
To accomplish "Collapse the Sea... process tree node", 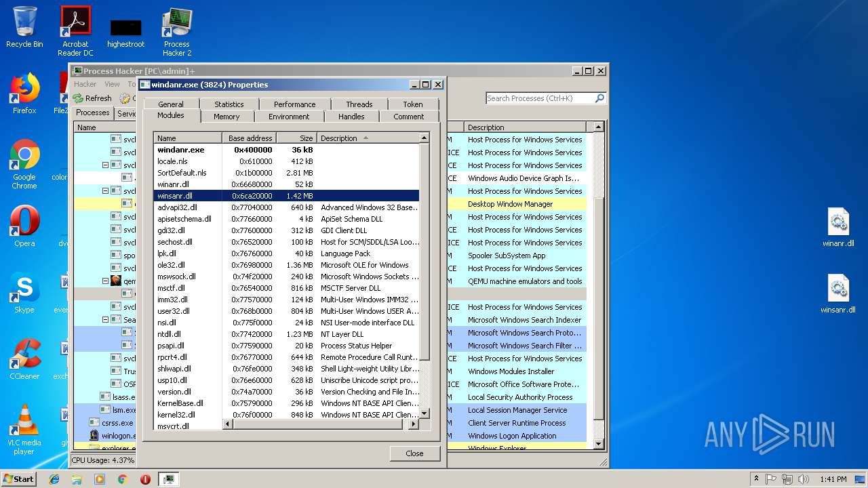I will pos(106,320).
